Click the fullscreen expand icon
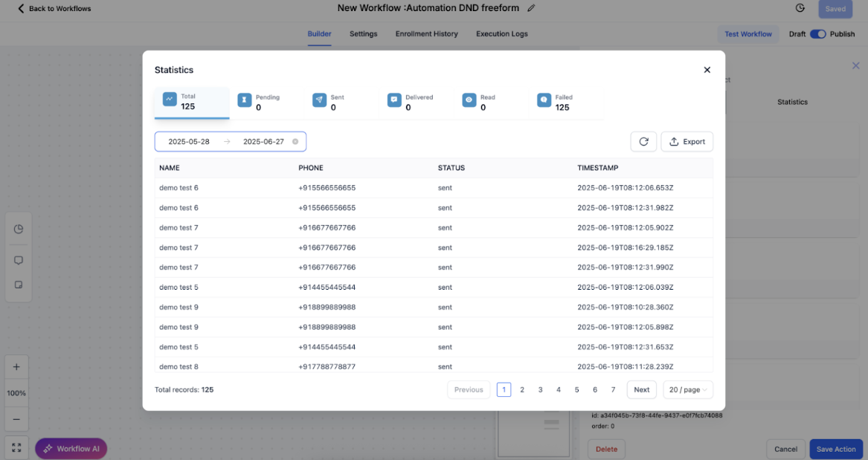This screenshot has width=868, height=460. point(16,448)
